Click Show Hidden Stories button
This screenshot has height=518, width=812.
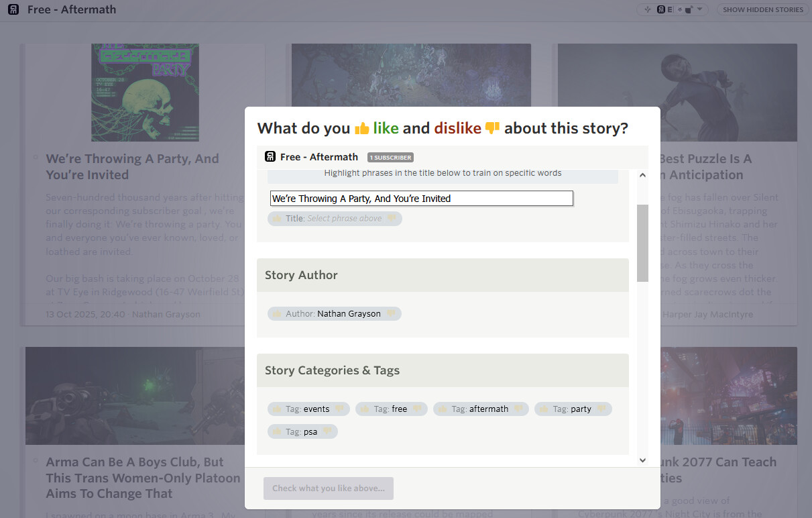[x=762, y=9]
